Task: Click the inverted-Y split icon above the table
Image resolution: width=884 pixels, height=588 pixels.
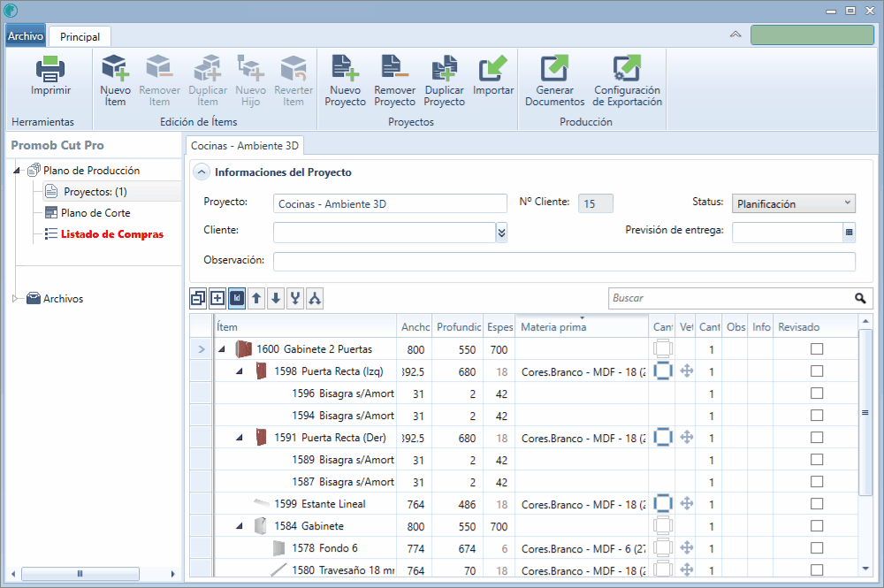Action: [x=315, y=298]
